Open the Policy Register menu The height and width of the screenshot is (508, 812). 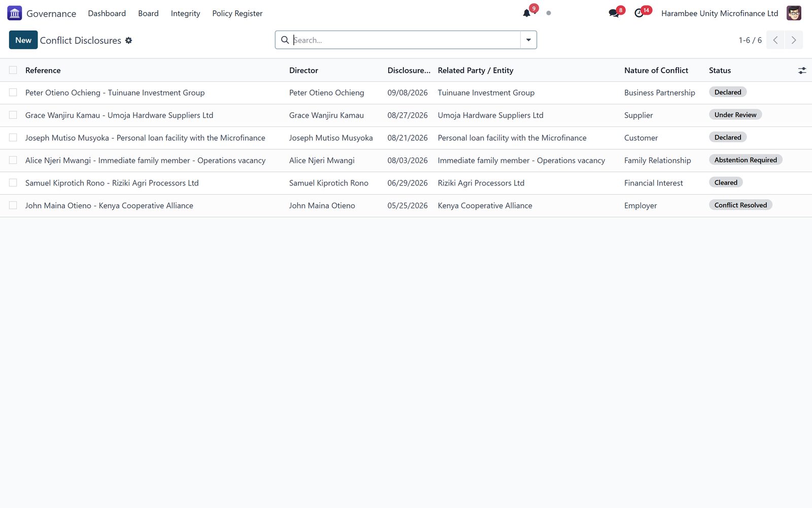coord(238,13)
